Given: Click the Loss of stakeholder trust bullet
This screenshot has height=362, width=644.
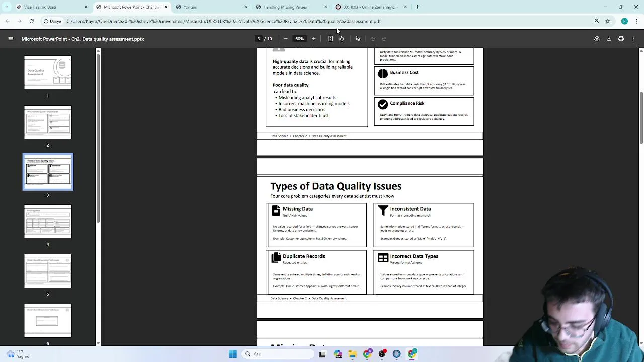Looking at the screenshot, I should pyautogui.click(x=303, y=116).
